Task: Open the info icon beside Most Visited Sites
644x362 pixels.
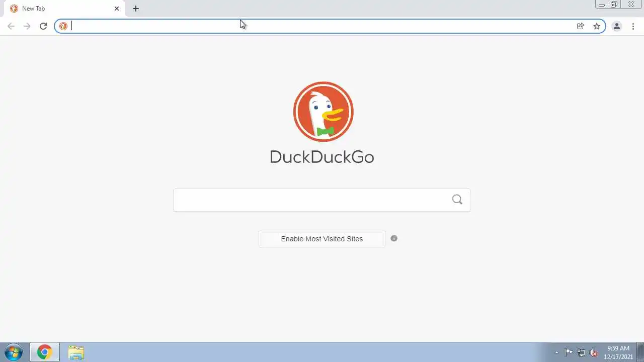Action: 394,238
